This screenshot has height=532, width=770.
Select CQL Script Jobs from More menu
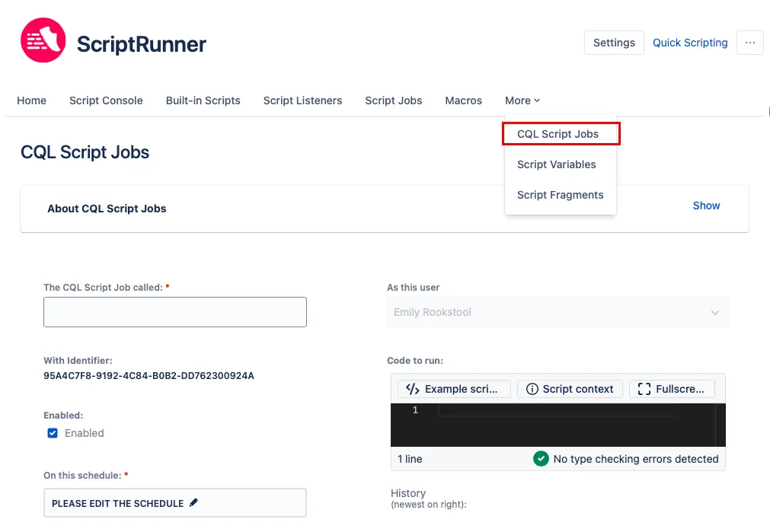(558, 134)
